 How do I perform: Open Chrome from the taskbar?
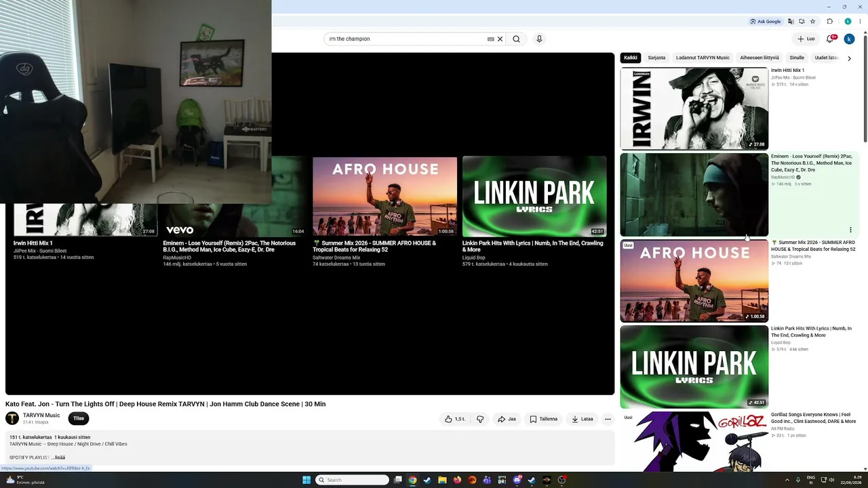tap(412, 480)
